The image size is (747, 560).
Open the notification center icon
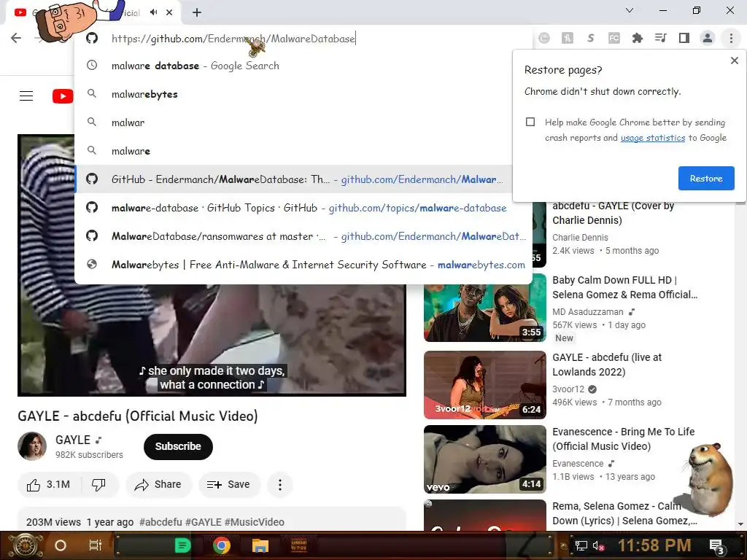click(x=717, y=547)
